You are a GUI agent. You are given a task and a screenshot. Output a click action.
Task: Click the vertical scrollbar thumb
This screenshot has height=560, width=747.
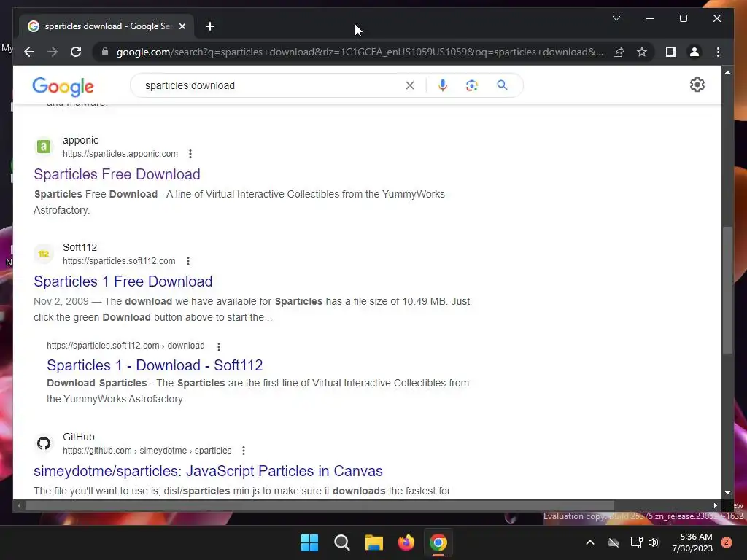click(727, 290)
